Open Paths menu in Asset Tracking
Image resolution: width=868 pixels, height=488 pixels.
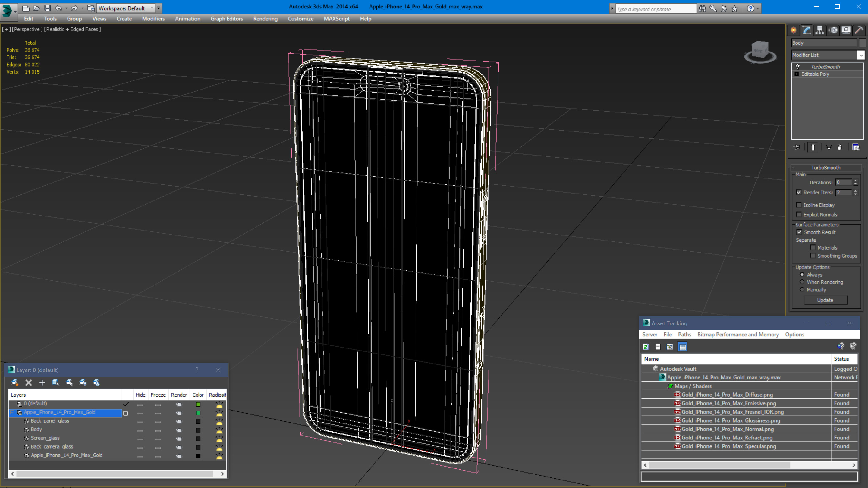pyautogui.click(x=684, y=334)
